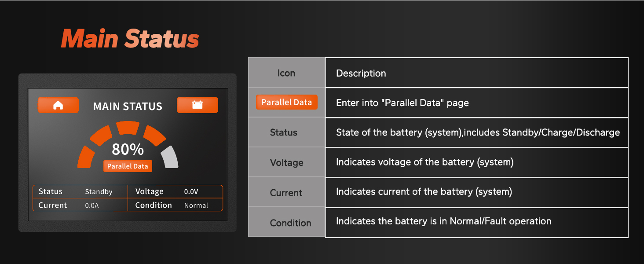Viewport: 644px width, 264px height.
Task: Click the 80% charge reading
Action: (x=128, y=150)
